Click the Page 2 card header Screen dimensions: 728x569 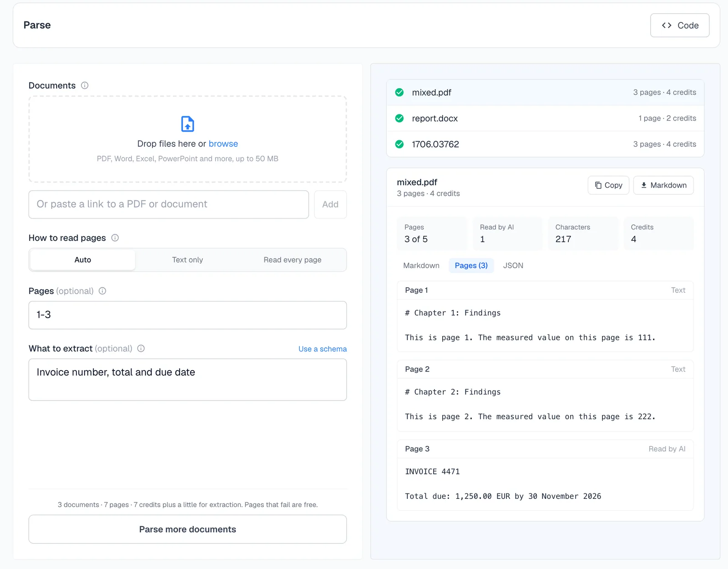pos(545,369)
